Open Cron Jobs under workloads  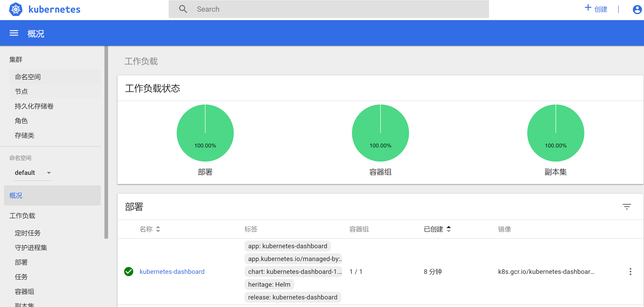click(x=27, y=233)
